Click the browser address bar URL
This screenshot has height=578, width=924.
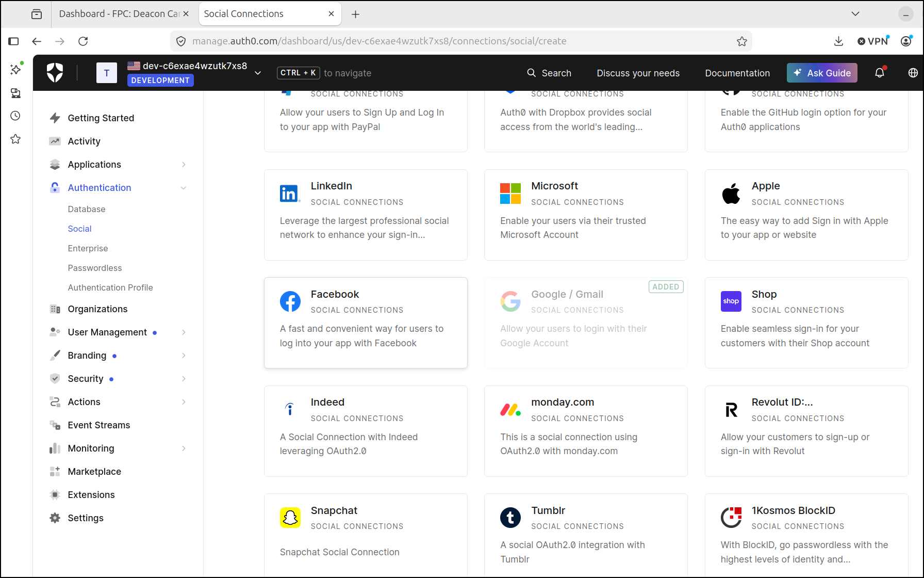pyautogui.click(x=379, y=41)
